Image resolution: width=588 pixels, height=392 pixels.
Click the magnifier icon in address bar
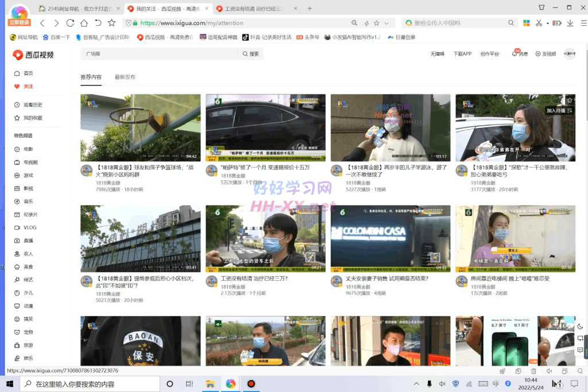(354, 23)
